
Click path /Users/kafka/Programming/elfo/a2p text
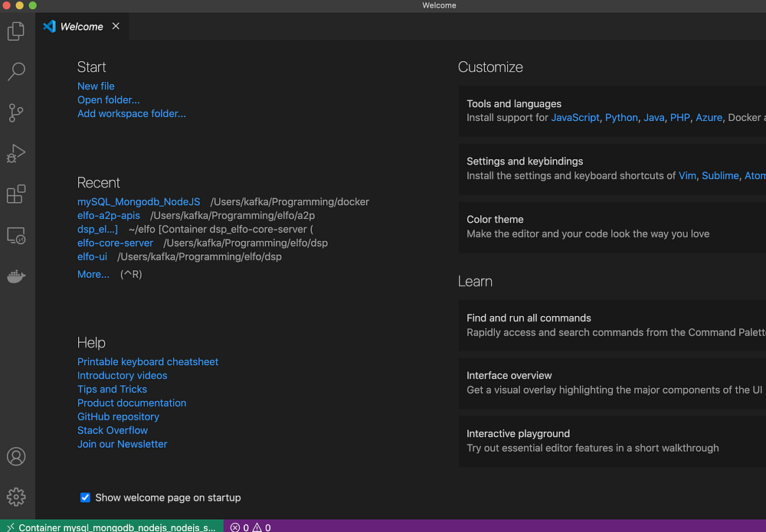click(x=233, y=215)
